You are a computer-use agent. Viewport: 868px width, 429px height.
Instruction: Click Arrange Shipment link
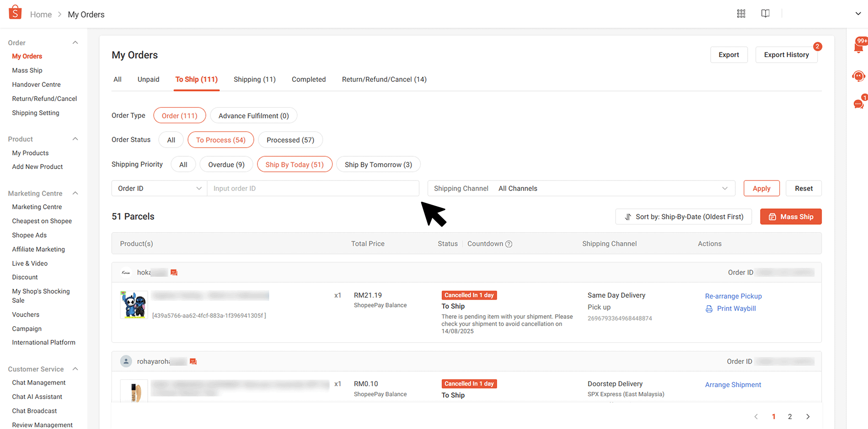coord(733,385)
